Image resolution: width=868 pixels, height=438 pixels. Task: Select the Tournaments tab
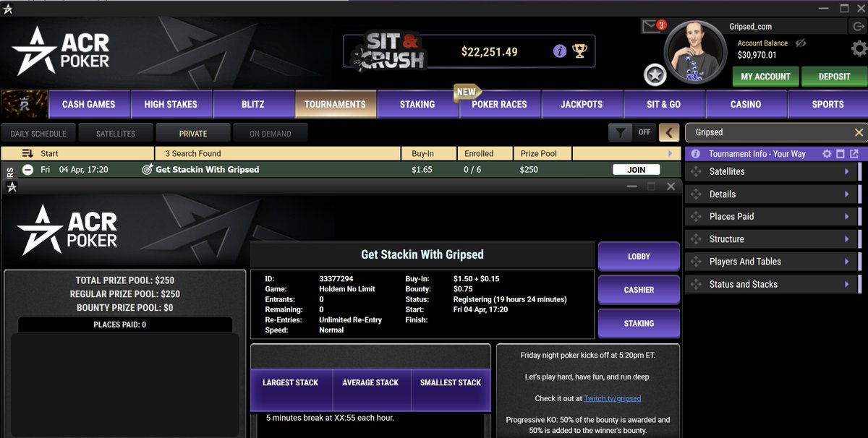(x=335, y=104)
